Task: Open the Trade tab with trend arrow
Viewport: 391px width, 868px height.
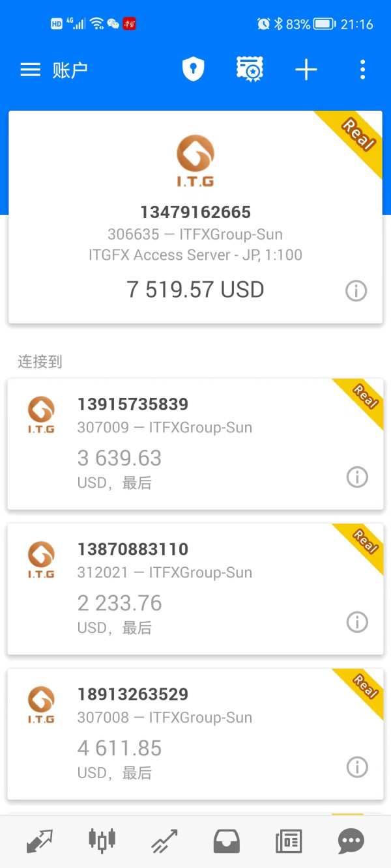Action: click(164, 841)
